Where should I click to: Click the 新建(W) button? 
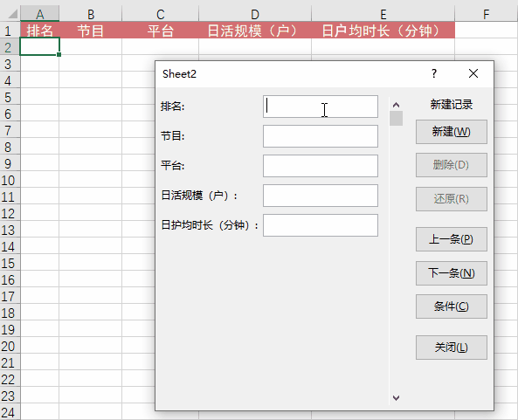[452, 132]
